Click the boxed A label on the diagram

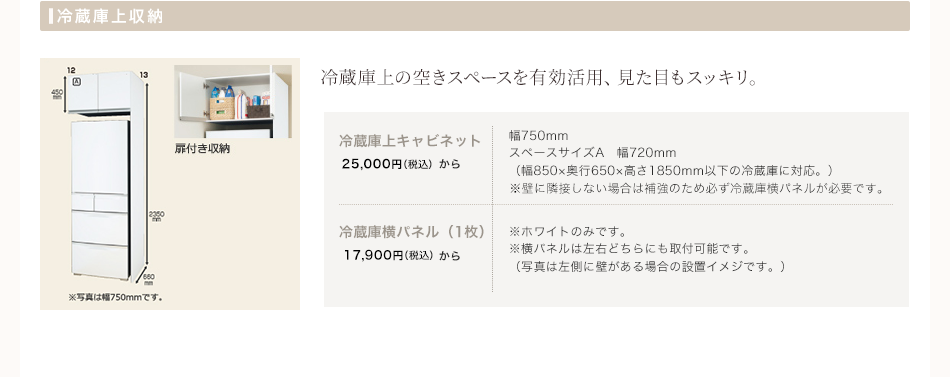pyautogui.click(x=77, y=82)
